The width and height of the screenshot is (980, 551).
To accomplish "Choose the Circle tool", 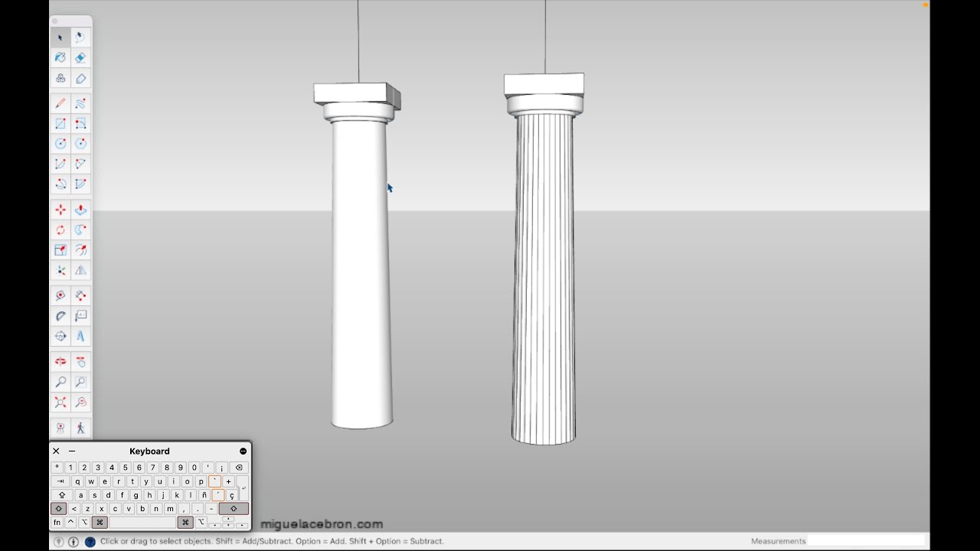I will point(60,143).
